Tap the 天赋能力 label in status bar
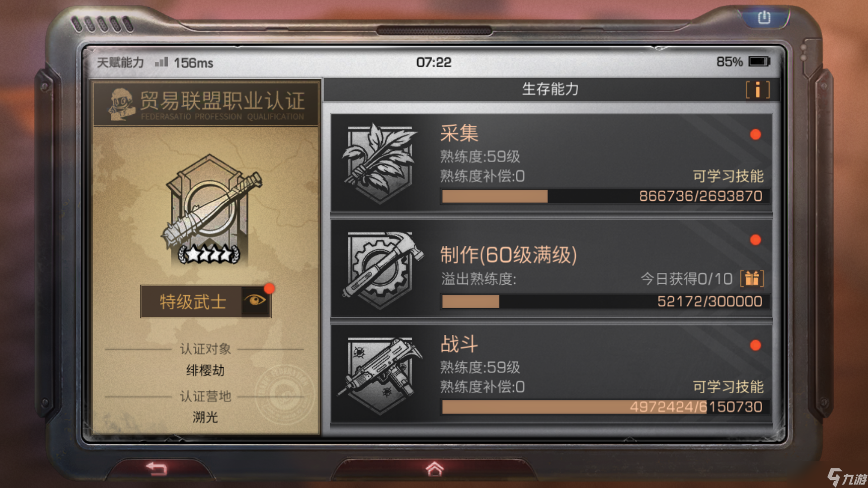Screen dimensions: 868x488 (x=120, y=62)
